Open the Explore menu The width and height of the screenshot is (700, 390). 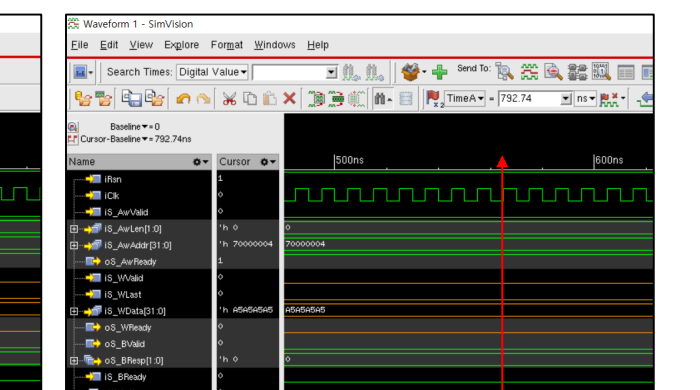pos(181,45)
